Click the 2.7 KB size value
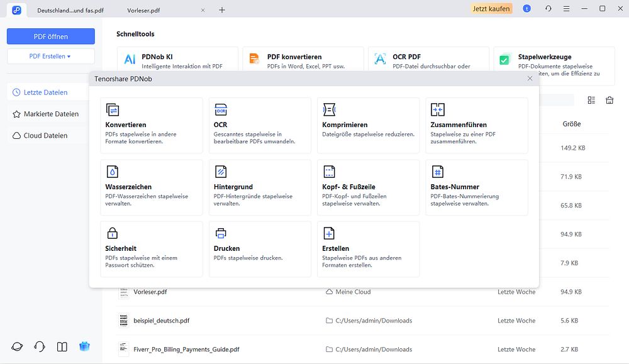The width and height of the screenshot is (629, 364). pyautogui.click(x=569, y=350)
